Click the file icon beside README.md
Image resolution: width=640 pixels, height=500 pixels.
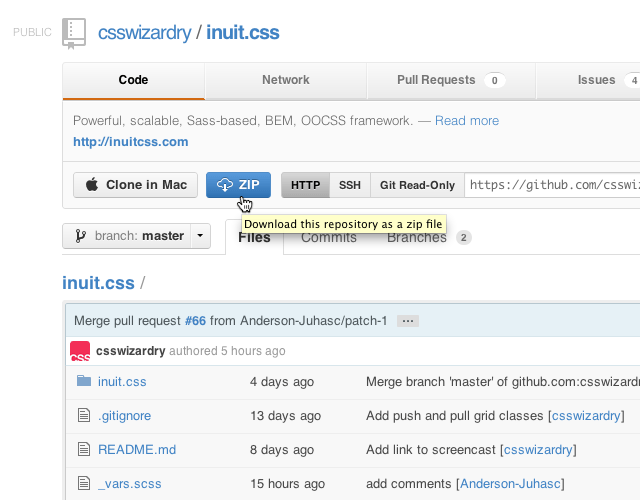point(84,449)
